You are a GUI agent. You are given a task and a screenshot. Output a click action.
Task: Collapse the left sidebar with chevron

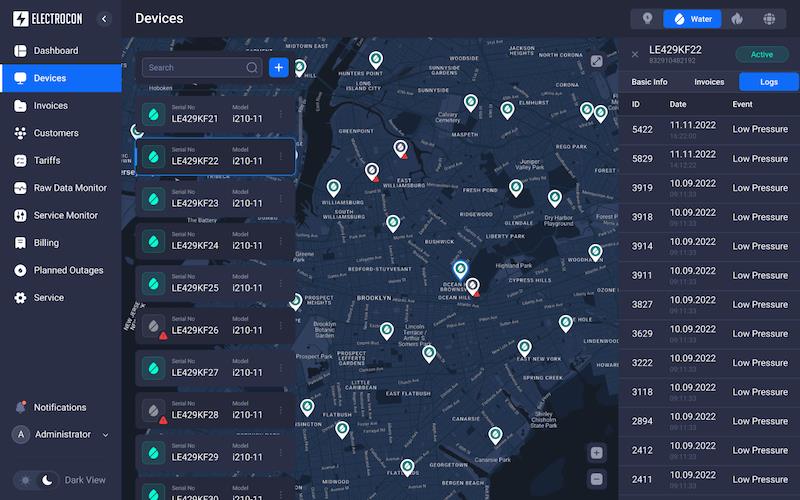[x=104, y=18]
